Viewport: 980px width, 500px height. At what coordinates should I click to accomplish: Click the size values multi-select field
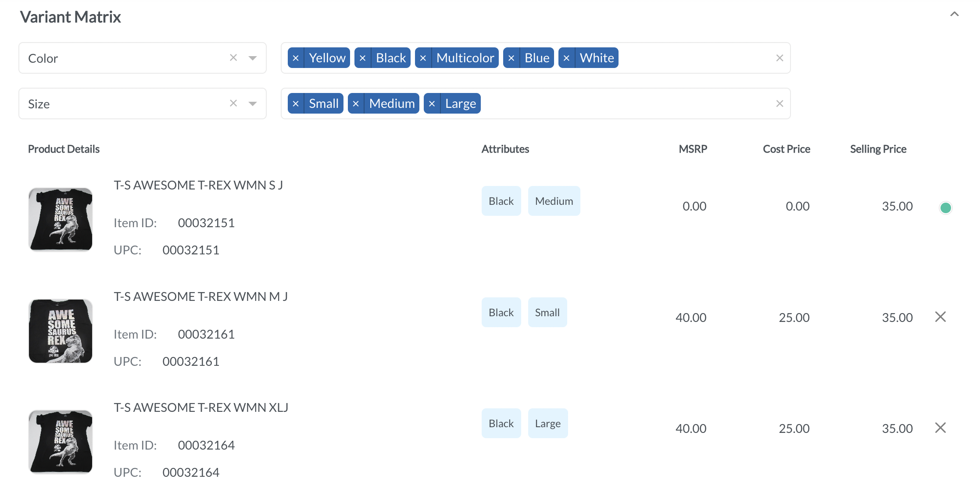coord(536,104)
